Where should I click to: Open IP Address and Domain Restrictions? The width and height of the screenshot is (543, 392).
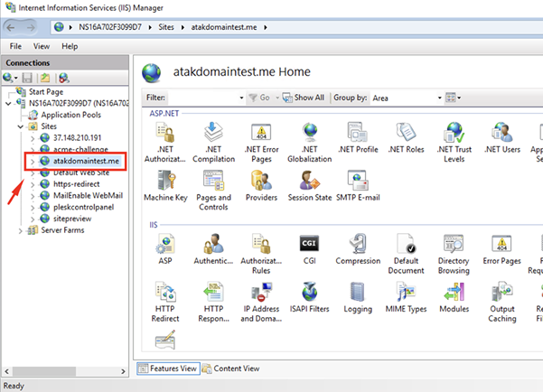coord(261,302)
